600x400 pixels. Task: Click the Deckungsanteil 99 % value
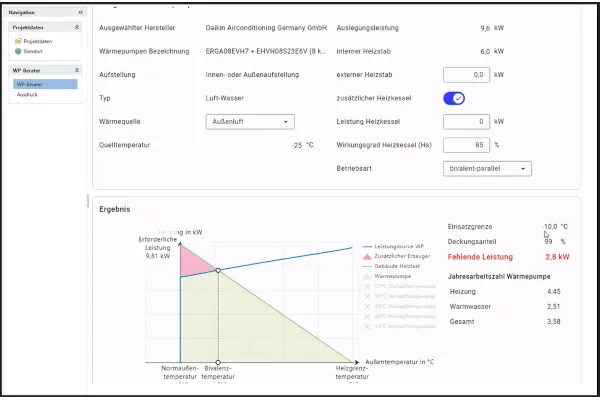click(x=554, y=242)
